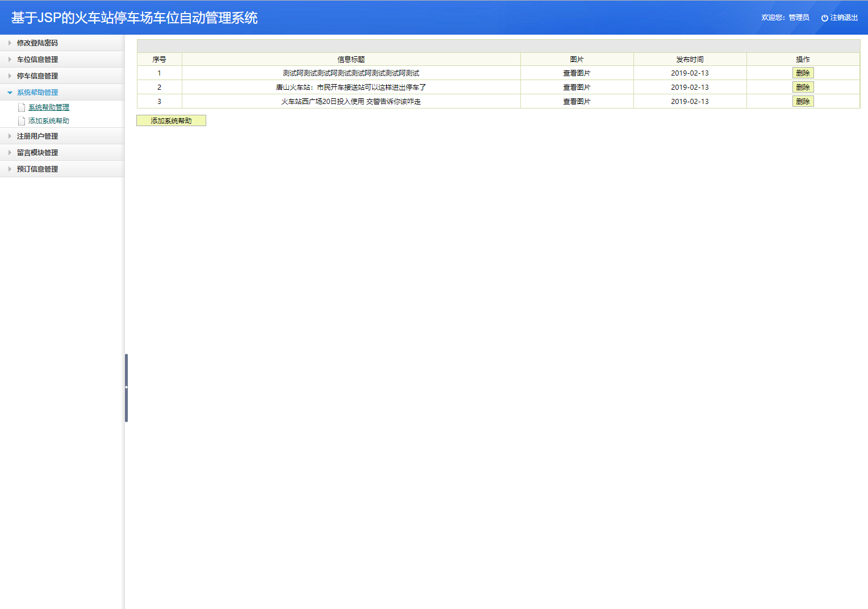Delete the 唐山火车站 entry
This screenshot has width=868, height=609.
[803, 87]
